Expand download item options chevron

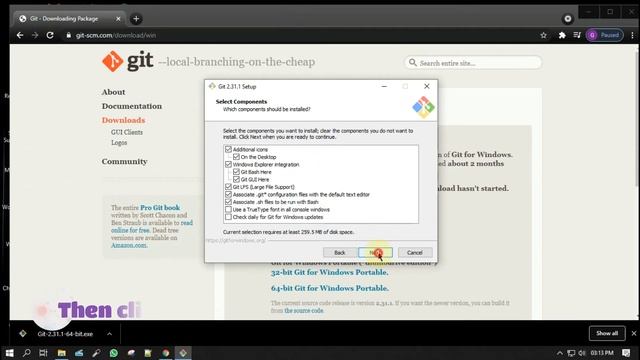point(109,334)
